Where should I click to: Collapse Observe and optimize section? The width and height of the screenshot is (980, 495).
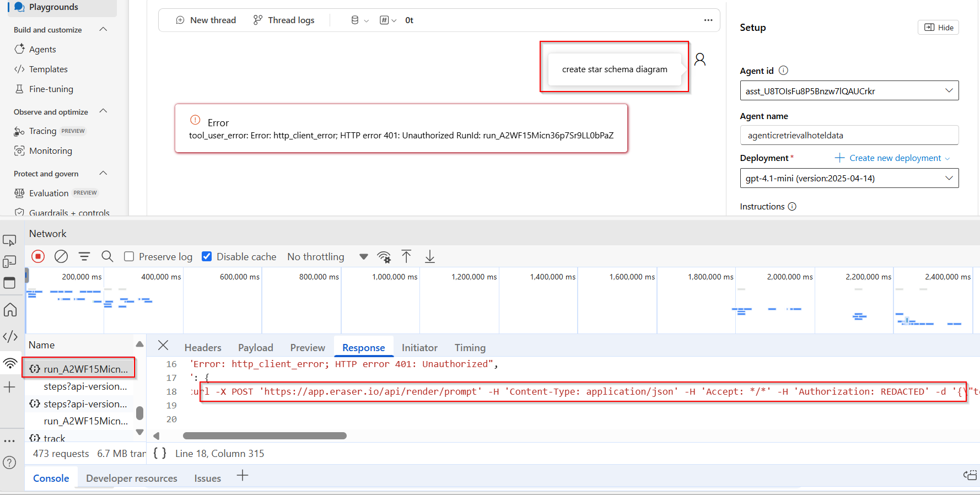point(103,111)
